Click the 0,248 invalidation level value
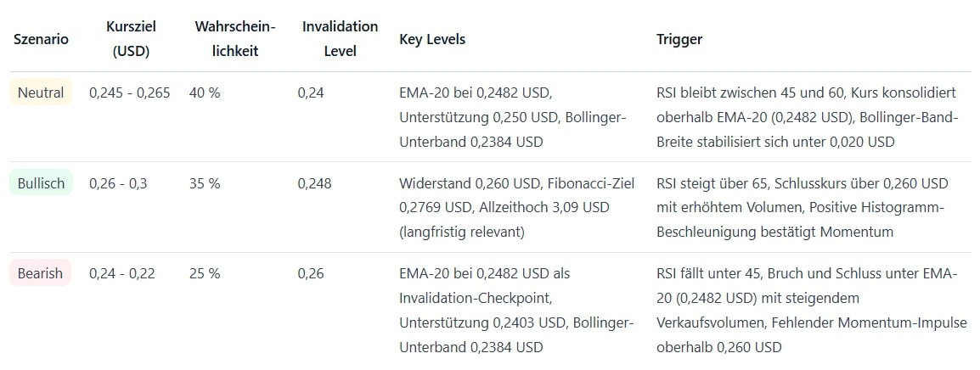Image resolution: width=980 pixels, height=370 pixels. pos(314,183)
